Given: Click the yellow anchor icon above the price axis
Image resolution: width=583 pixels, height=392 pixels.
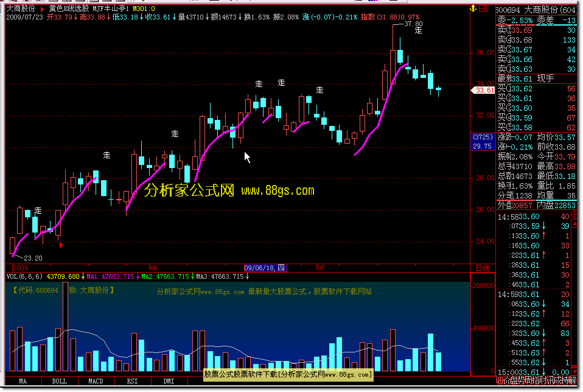Looking at the screenshot, I should click(x=473, y=8).
